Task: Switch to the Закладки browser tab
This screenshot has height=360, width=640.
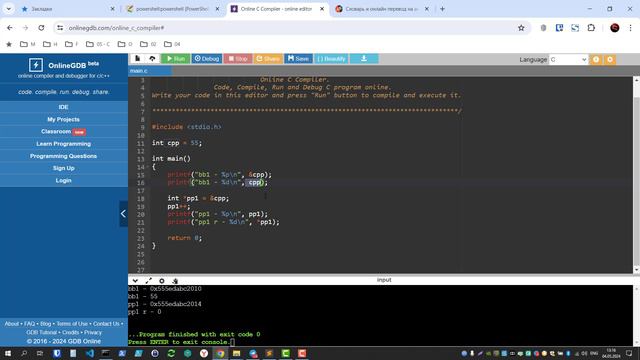Action: click(67, 9)
